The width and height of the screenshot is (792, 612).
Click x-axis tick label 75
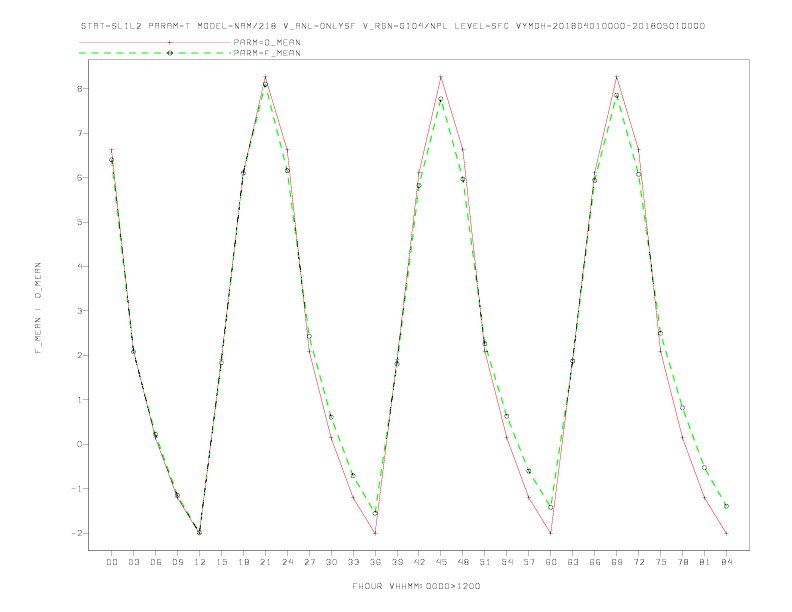(x=661, y=562)
